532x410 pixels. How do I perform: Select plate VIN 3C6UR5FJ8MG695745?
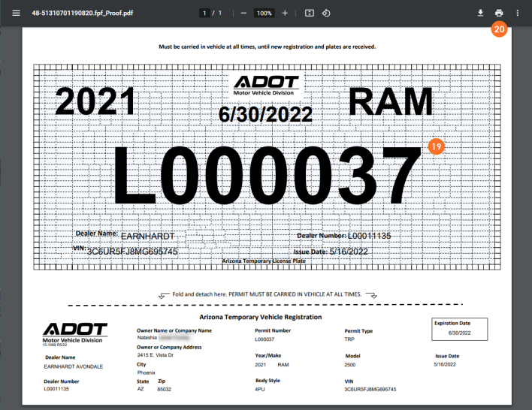point(132,252)
